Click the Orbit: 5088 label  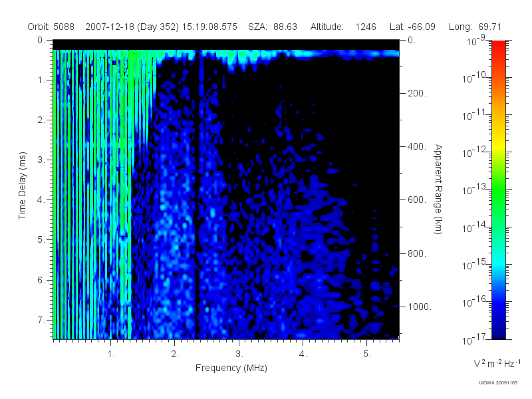click(51, 27)
